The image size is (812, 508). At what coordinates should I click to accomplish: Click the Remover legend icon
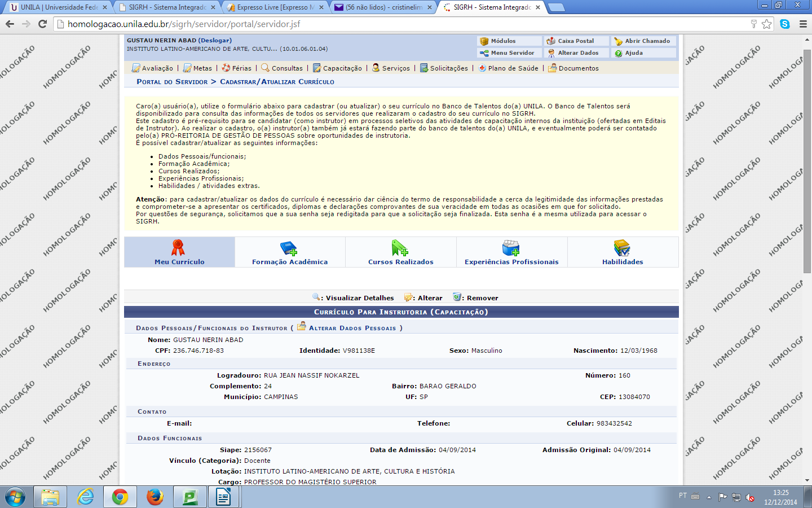457,297
